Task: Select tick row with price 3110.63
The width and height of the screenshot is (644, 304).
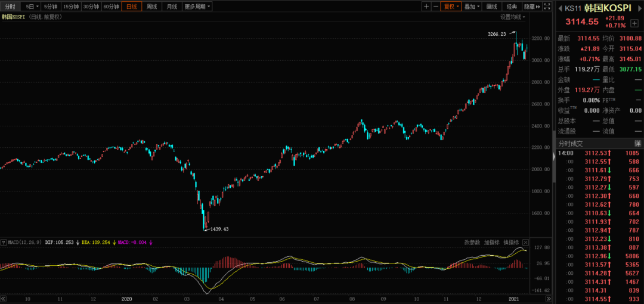Action: point(599,213)
